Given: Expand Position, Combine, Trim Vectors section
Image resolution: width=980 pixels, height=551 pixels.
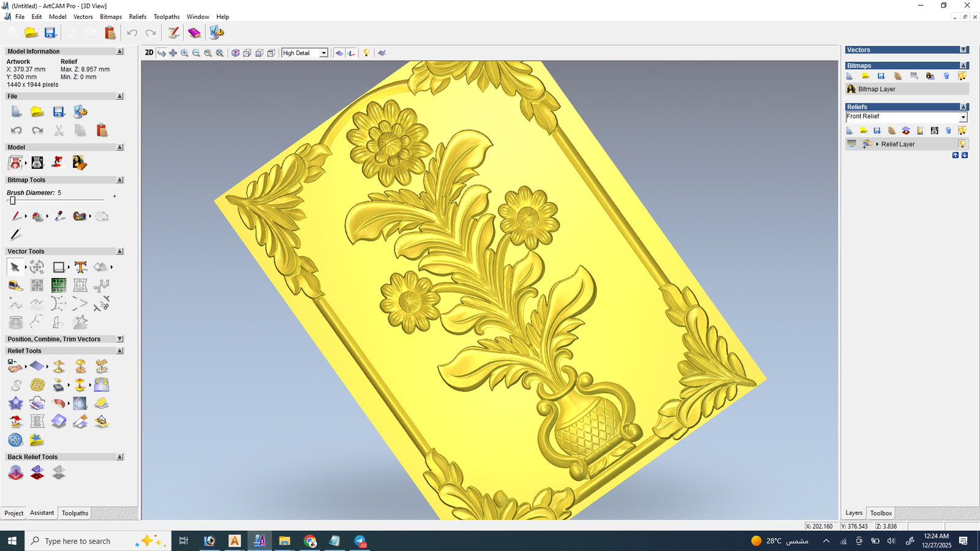Looking at the screenshot, I should point(120,339).
